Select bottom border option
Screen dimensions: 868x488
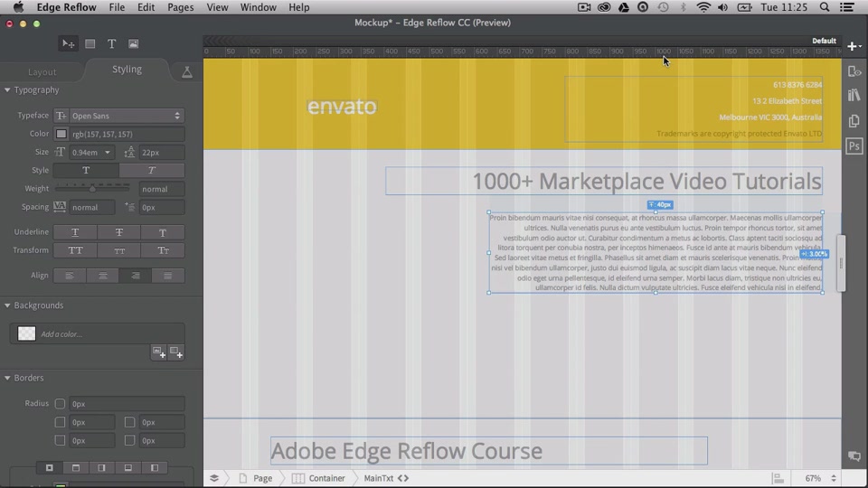coord(127,468)
